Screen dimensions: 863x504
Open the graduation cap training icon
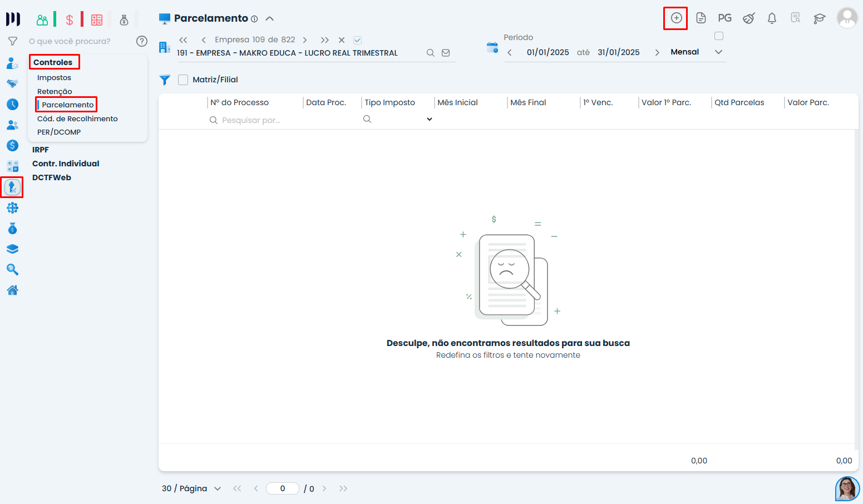pos(819,18)
